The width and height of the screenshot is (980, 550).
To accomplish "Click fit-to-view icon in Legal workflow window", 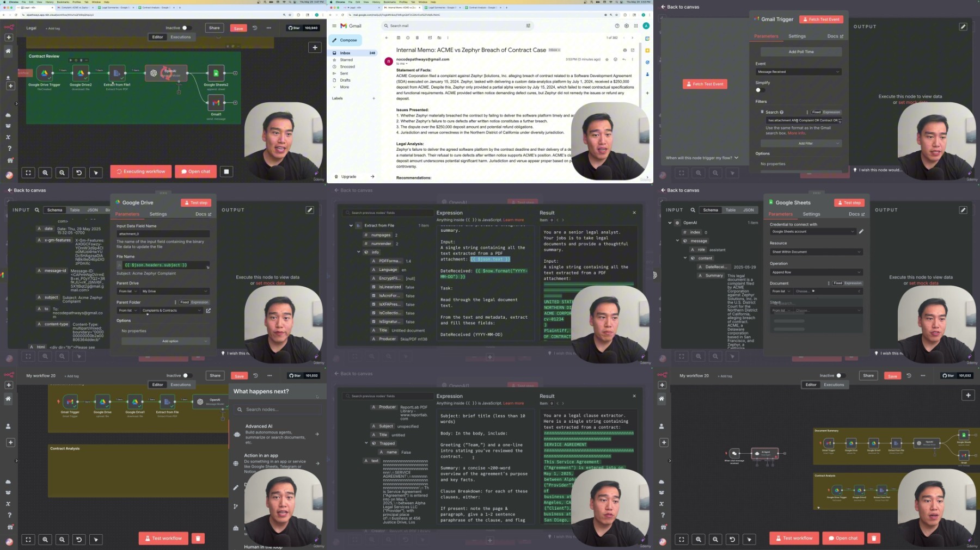I will click(28, 172).
